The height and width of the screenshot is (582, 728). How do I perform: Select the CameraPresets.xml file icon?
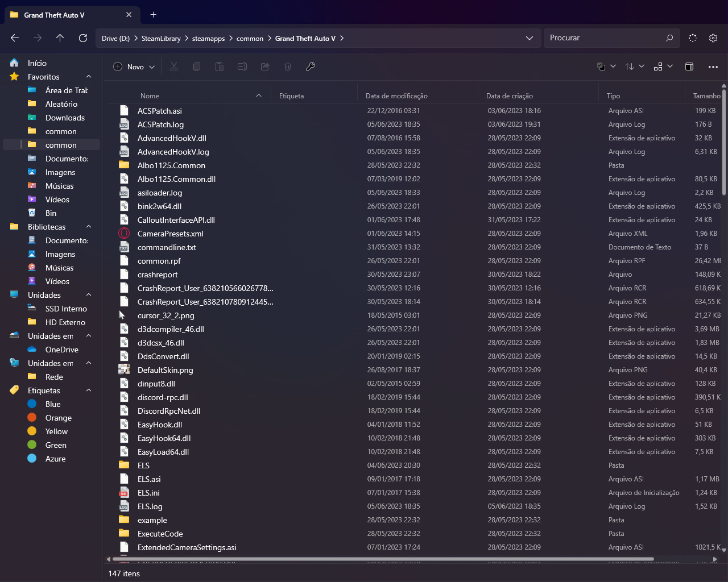coord(124,234)
